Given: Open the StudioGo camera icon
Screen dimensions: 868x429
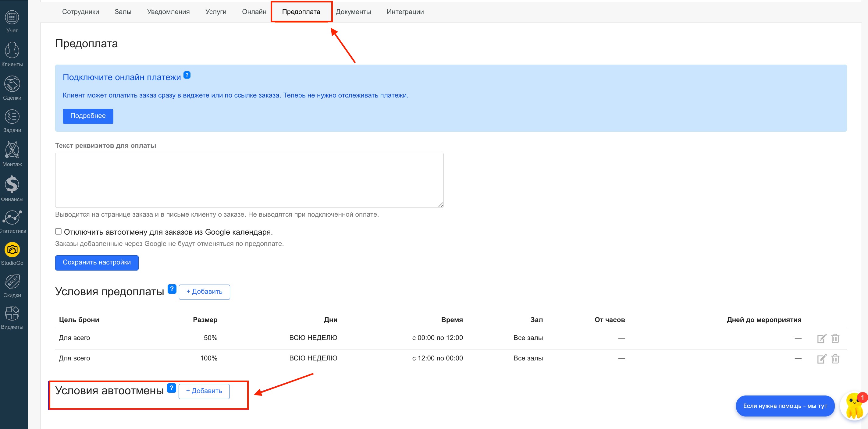Looking at the screenshot, I should [12, 250].
